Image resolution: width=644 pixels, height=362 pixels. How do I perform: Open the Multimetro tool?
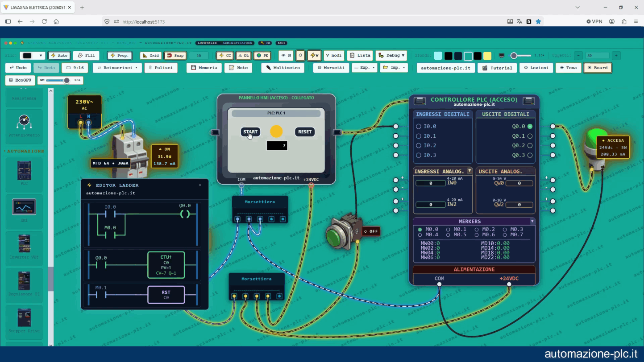point(283,68)
